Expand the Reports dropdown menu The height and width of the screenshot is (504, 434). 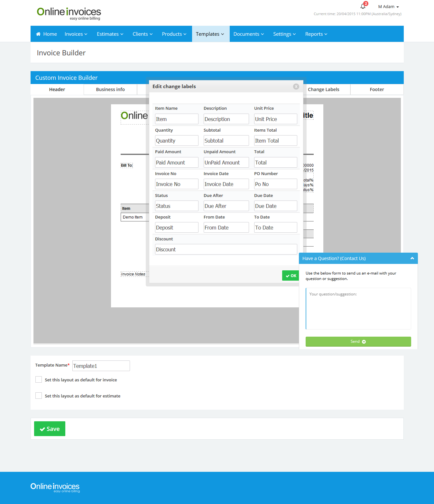coord(316,34)
